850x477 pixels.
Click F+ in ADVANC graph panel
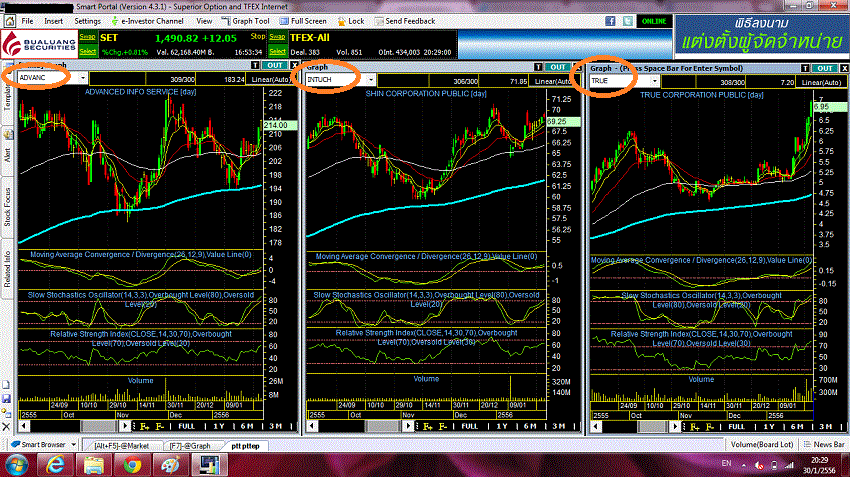click(x=144, y=427)
